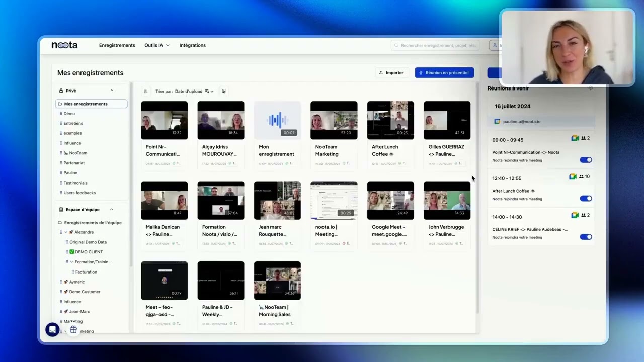Click the folder icon of Enregistrements de l'équipe
Image resolution: width=644 pixels, height=362 pixels.
pos(60,222)
